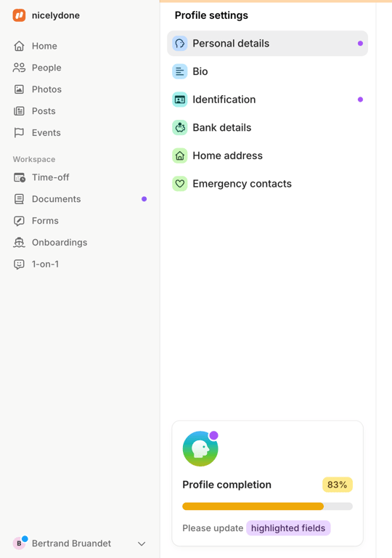The width and height of the screenshot is (392, 558).
Task: Go to Photos label
Action: point(46,89)
